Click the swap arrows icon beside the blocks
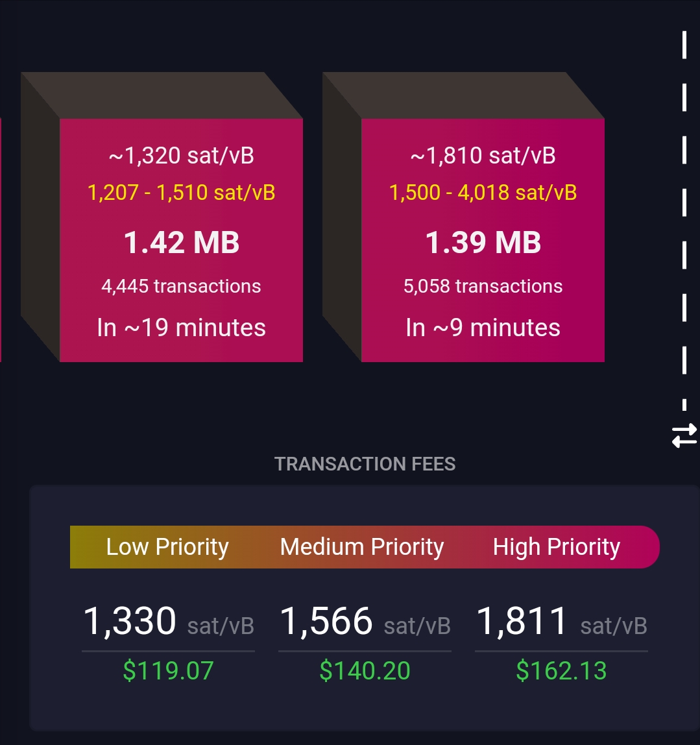The width and height of the screenshot is (700, 745). click(x=684, y=435)
